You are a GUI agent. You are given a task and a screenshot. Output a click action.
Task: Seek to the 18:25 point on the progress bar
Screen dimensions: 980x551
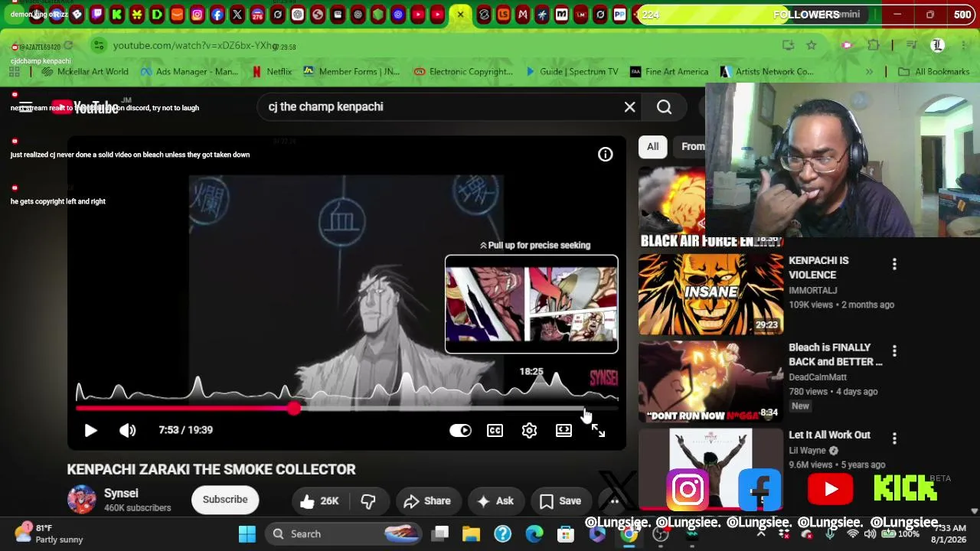click(585, 409)
